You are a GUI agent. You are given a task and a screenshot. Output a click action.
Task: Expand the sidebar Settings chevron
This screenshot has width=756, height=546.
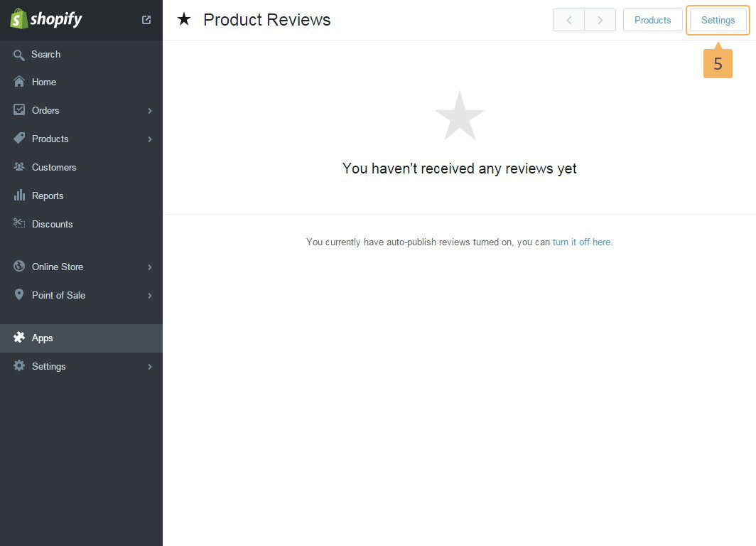click(150, 367)
